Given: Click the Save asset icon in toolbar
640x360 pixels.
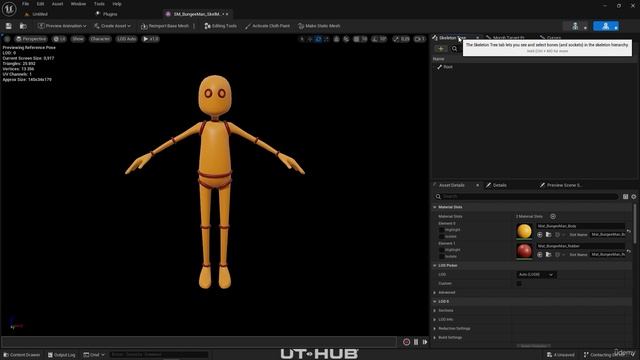Looking at the screenshot, I should 9,26.
